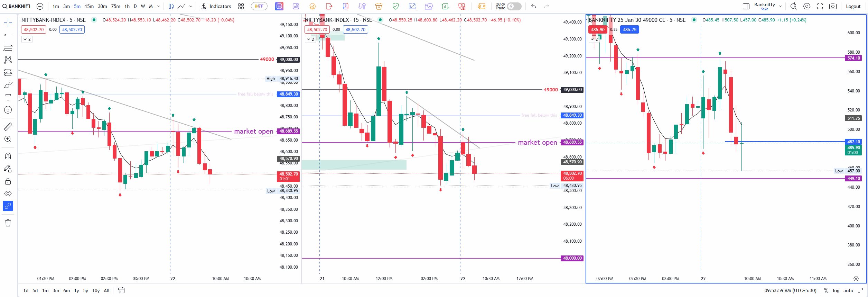This screenshot has width=868, height=297.
Task: Toggle the drawing sync link icon
Action: pyautogui.click(x=8, y=206)
